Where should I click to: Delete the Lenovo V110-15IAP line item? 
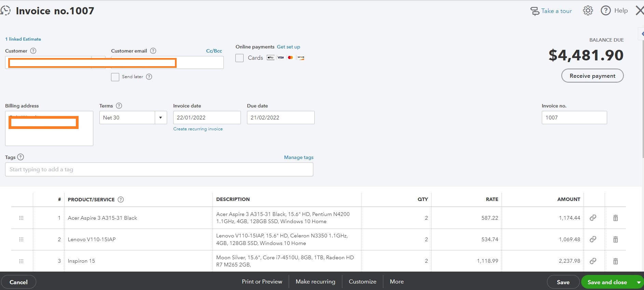tap(615, 240)
